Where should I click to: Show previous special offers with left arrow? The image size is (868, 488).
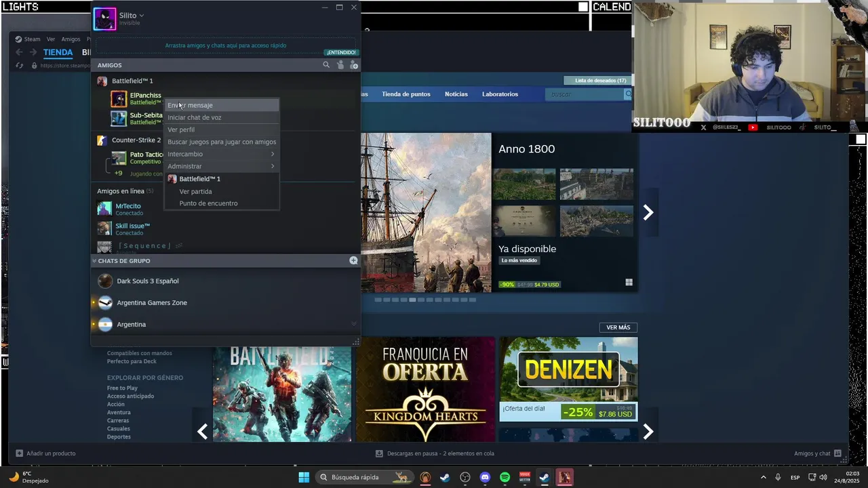click(202, 432)
